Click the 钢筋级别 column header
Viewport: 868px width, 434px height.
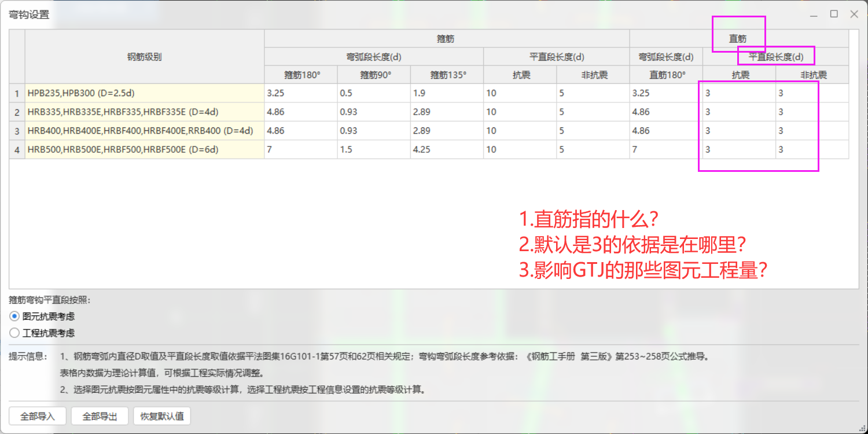tap(145, 57)
